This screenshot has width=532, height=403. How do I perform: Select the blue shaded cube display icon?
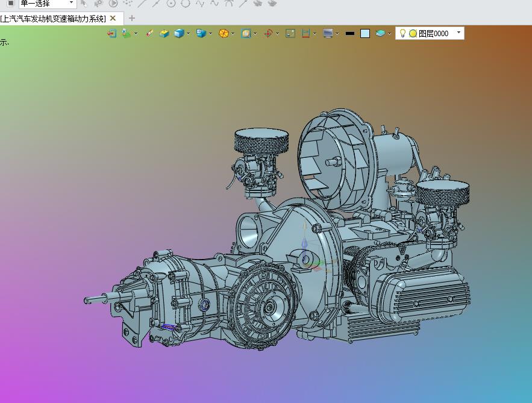coord(178,34)
